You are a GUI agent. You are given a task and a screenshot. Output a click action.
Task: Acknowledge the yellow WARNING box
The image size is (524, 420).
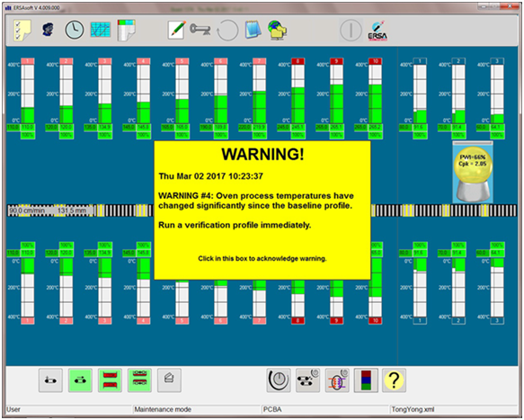pyautogui.click(x=262, y=210)
